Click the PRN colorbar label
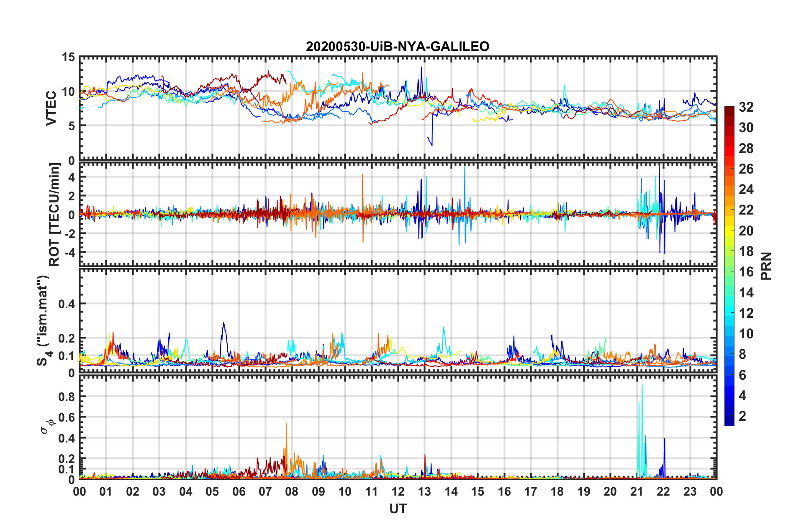The image size is (796, 532). (766, 266)
